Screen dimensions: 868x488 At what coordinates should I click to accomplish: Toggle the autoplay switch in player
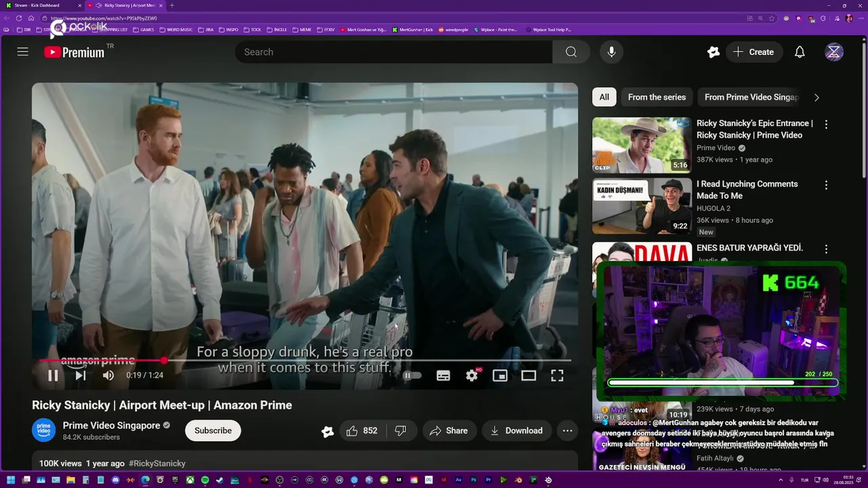point(412,375)
